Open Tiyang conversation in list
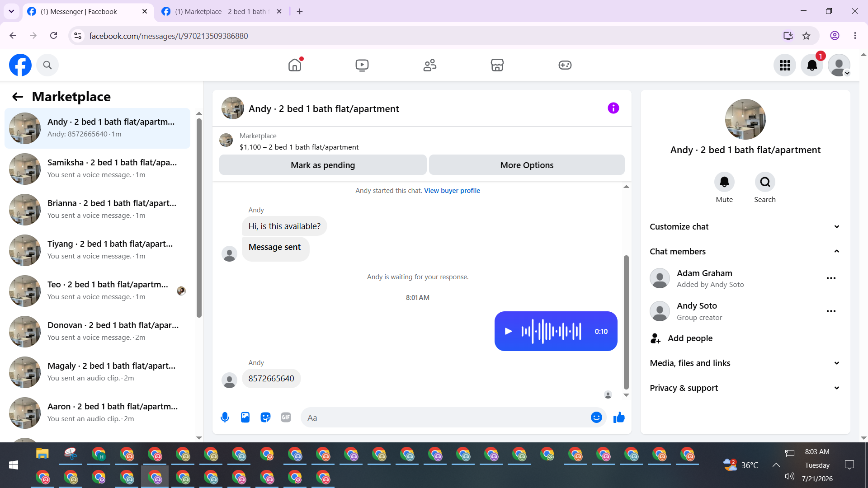The image size is (868, 488). (97, 250)
